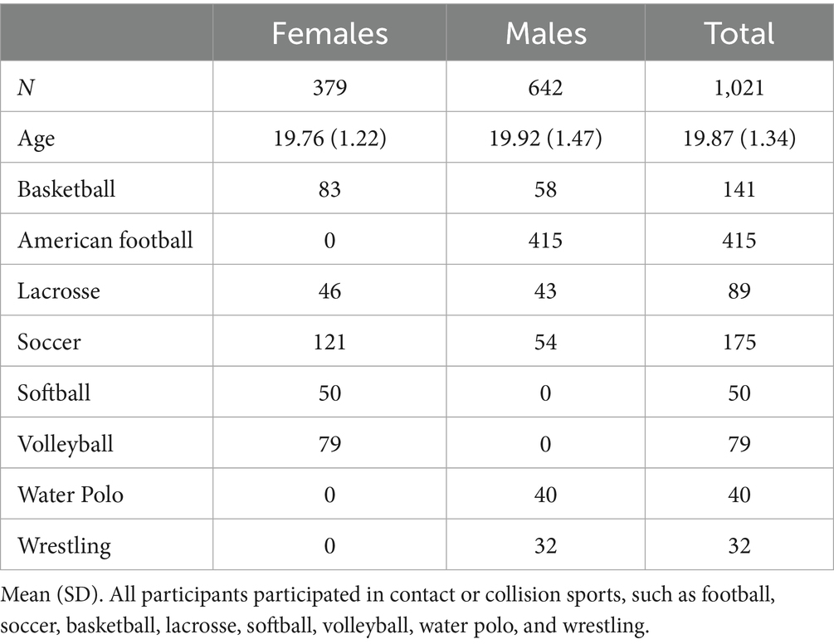
Task: Select the females Soccer value 121
Action: coord(329,341)
